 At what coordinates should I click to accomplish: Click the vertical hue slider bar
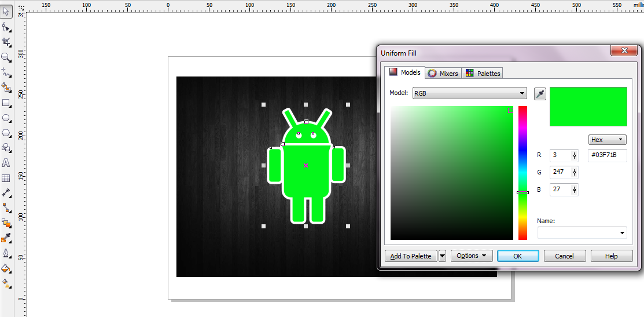pos(522,173)
